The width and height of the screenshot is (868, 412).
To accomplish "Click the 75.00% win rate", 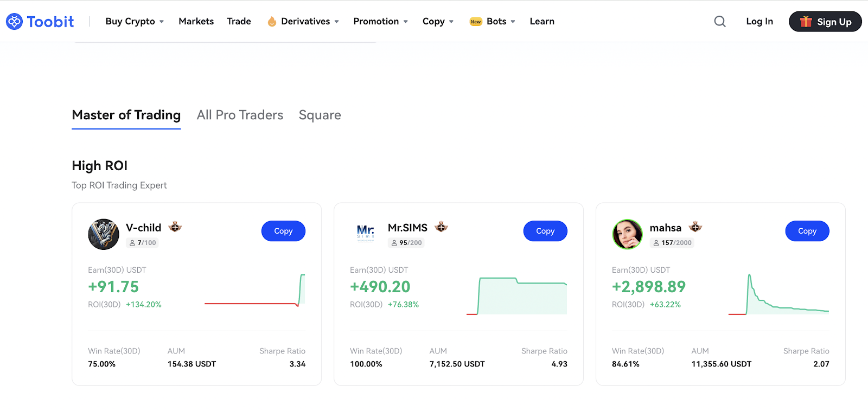I will 102,364.
